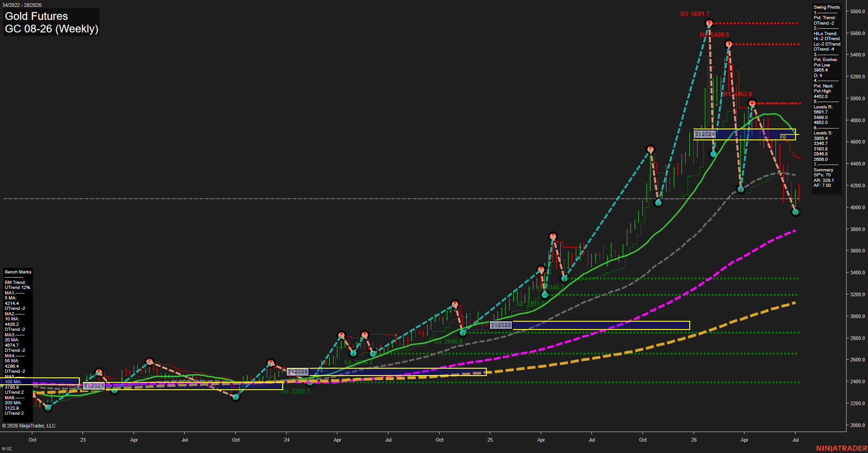Click the 'AF: 7.00' summary value
This screenshot has height=453, width=868.
(822, 185)
